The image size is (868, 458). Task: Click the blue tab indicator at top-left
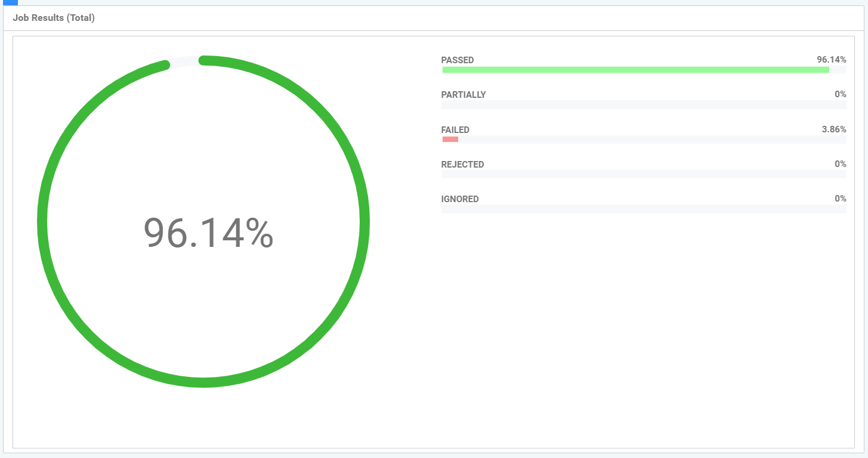(x=10, y=2)
